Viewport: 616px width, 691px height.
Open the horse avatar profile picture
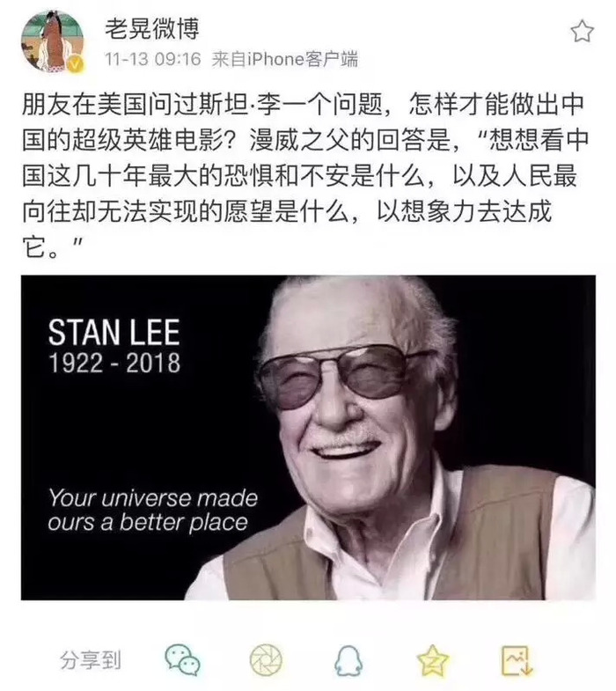[53, 41]
